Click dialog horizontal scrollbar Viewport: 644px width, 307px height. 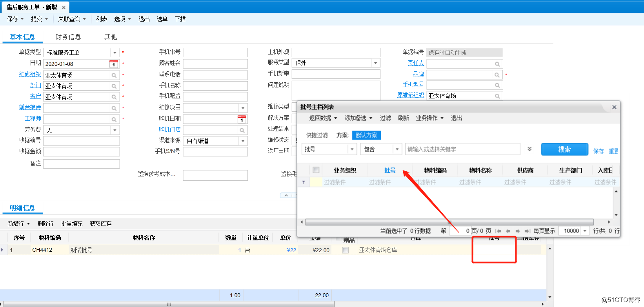click(x=449, y=222)
